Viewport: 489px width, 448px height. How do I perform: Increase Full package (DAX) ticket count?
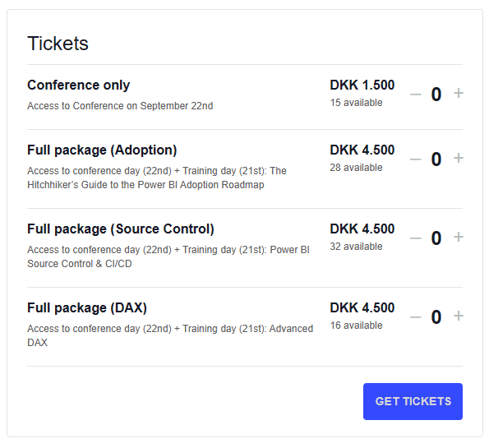pos(458,316)
